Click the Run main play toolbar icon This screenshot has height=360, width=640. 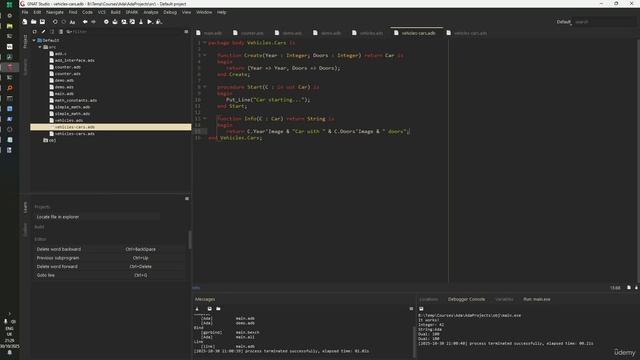(149, 22)
